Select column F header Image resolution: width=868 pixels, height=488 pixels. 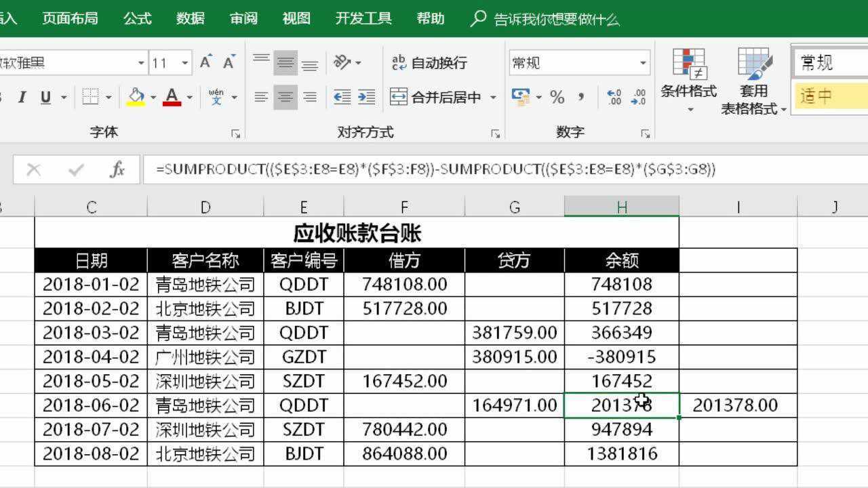tap(404, 207)
